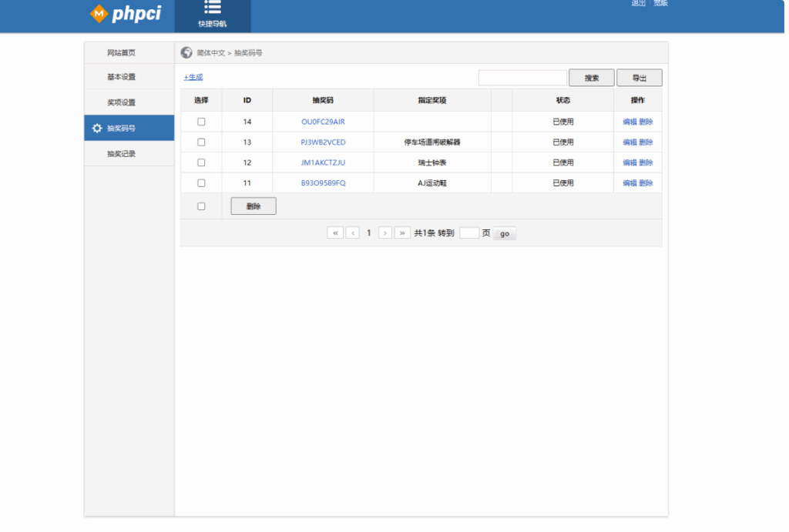Screen dimensions: 789x532
Task: Click 编辑 for row 12
Action: [630, 162]
